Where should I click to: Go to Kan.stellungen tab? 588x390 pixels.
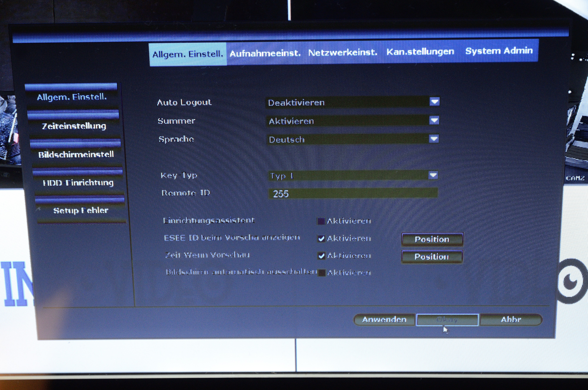coord(420,52)
